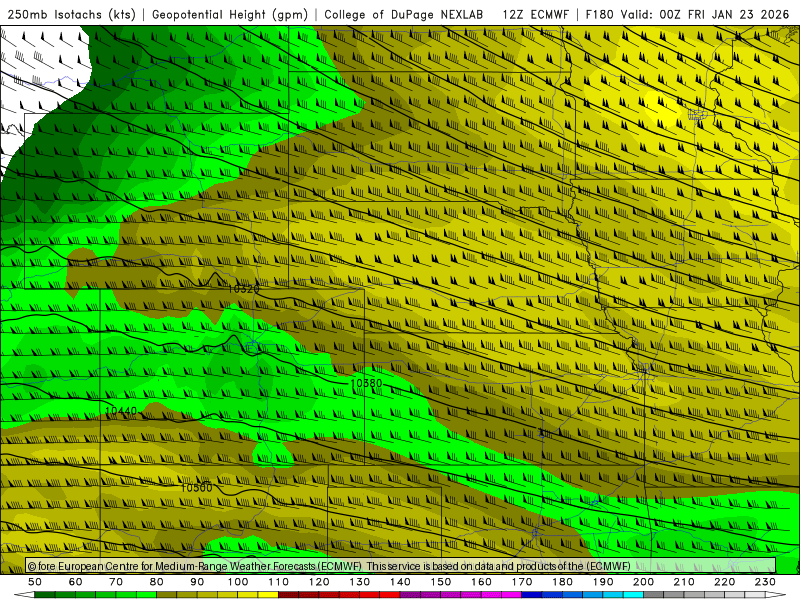This screenshot has height=600, width=800.
Task: Select the dark blue swatch just after 170
Action: coord(532,595)
